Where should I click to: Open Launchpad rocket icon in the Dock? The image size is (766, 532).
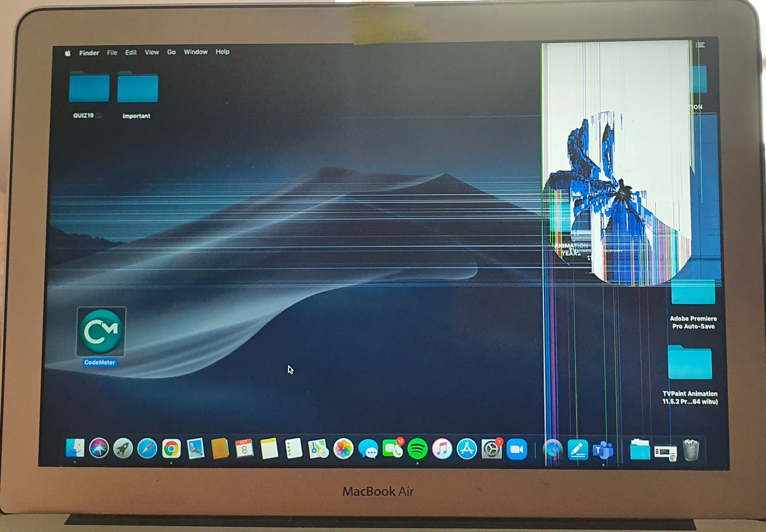tap(123, 448)
